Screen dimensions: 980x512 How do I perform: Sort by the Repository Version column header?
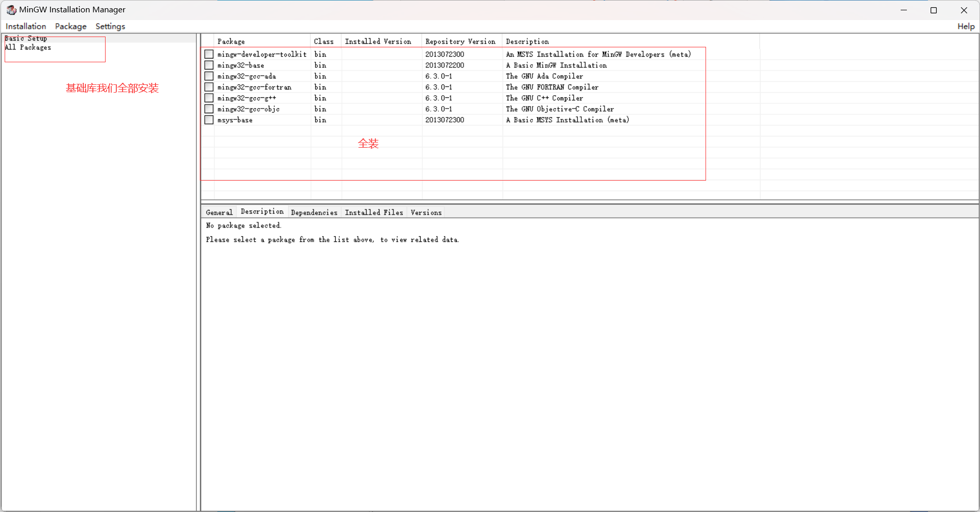pyautogui.click(x=462, y=41)
